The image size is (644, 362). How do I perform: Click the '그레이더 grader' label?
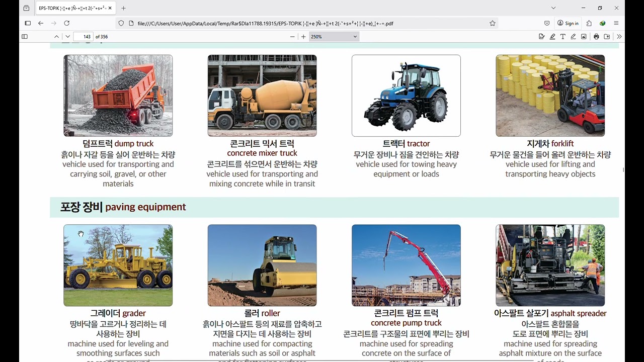pyautogui.click(x=118, y=313)
